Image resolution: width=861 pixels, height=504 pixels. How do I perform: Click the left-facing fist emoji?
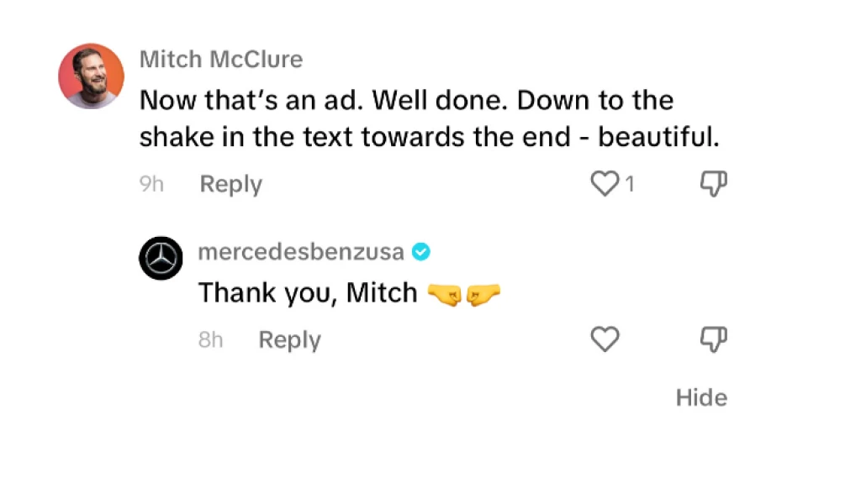point(445,293)
